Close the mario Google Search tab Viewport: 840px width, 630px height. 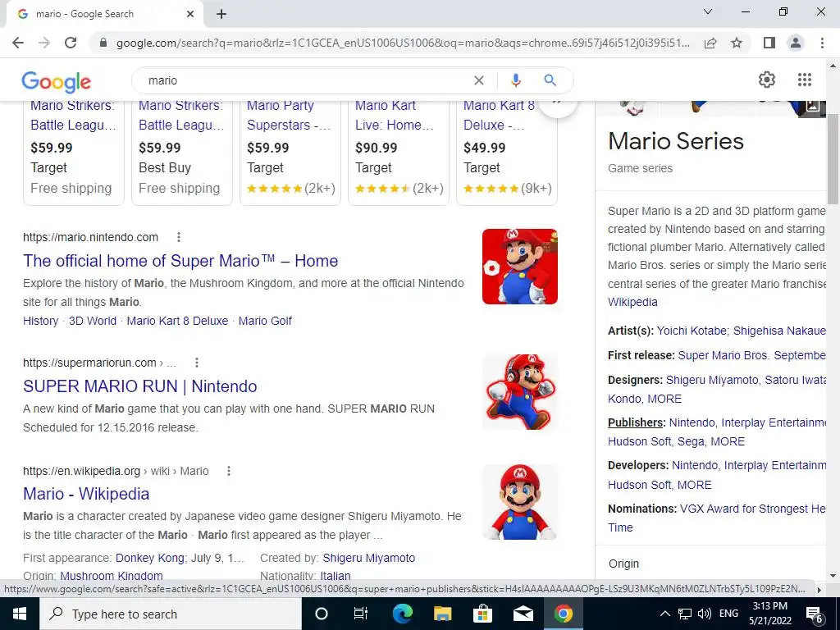[x=190, y=15]
